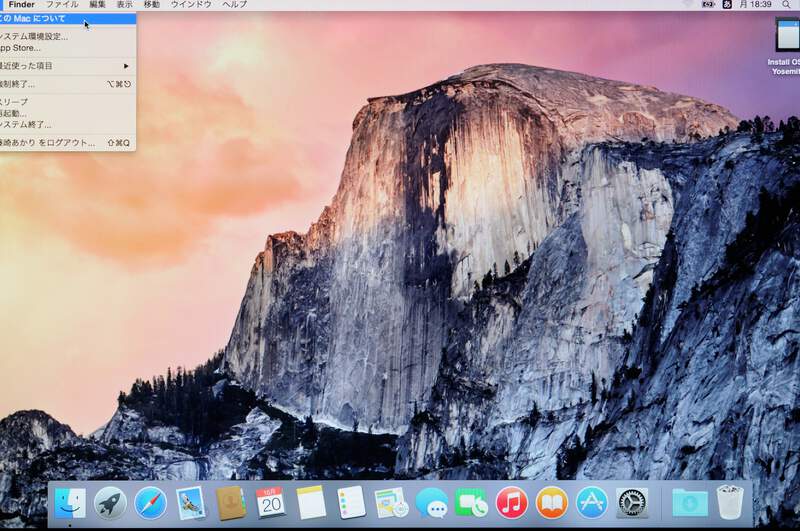This screenshot has height=531, width=800.
Task: Choose 再起動... from Apple menu
Action: pyautogui.click(x=68, y=113)
